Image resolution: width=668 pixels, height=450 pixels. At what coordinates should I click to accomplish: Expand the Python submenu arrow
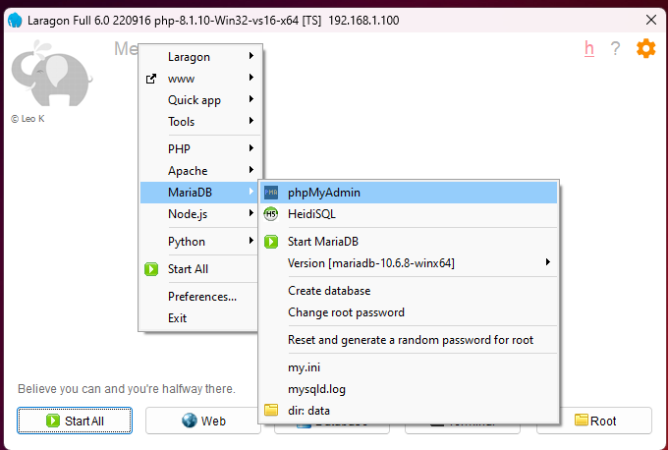point(251,241)
